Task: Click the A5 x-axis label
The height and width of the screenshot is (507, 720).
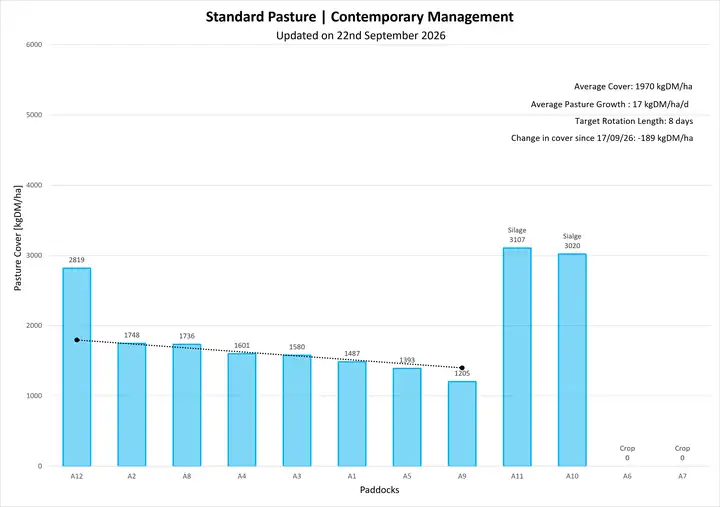Action: click(407, 476)
